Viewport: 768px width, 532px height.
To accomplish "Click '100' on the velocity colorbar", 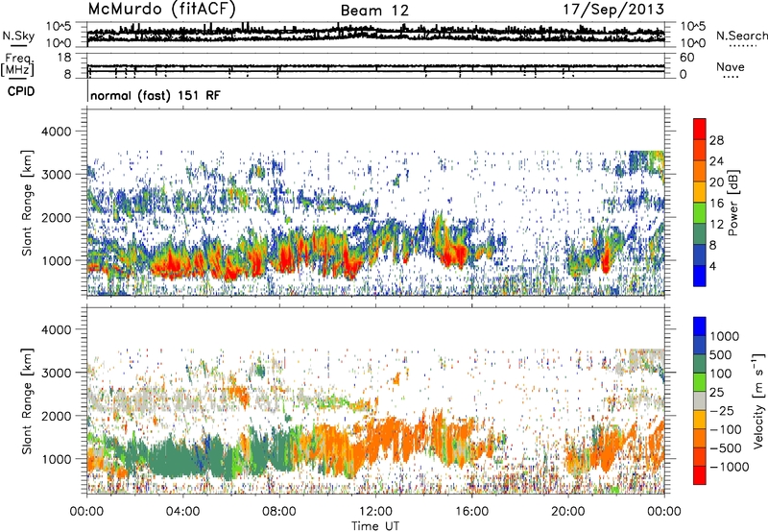I will coord(721,374).
